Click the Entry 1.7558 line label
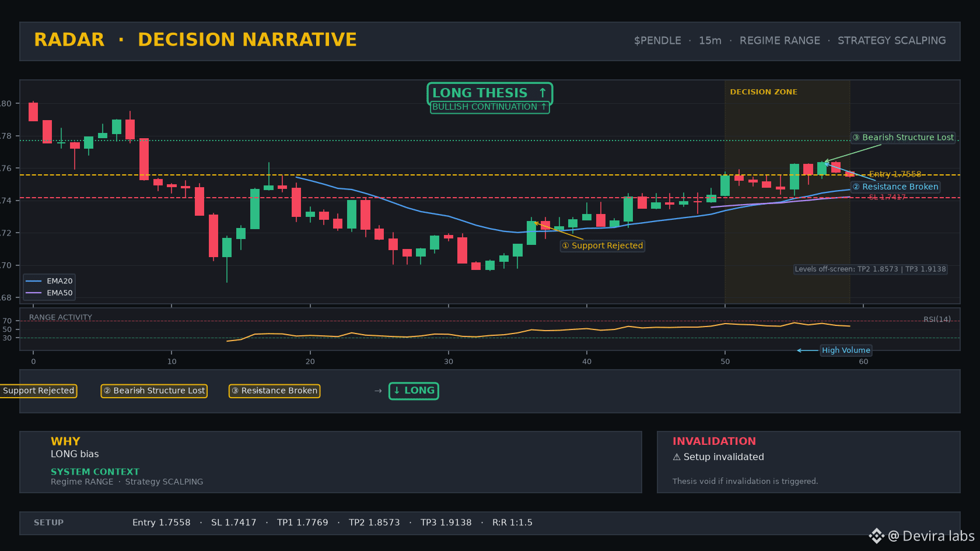Viewport: 980px width, 551px height. pyautogui.click(x=895, y=174)
